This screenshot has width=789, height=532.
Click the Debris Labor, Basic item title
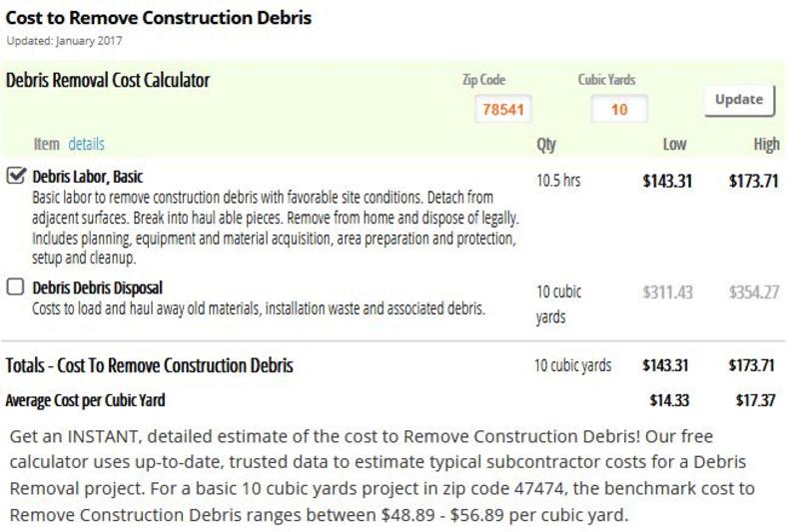coord(88,177)
